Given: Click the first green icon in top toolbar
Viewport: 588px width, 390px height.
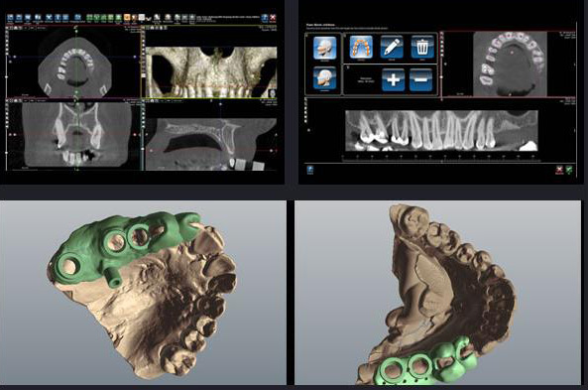Looking at the screenshot, I should (x=89, y=17).
